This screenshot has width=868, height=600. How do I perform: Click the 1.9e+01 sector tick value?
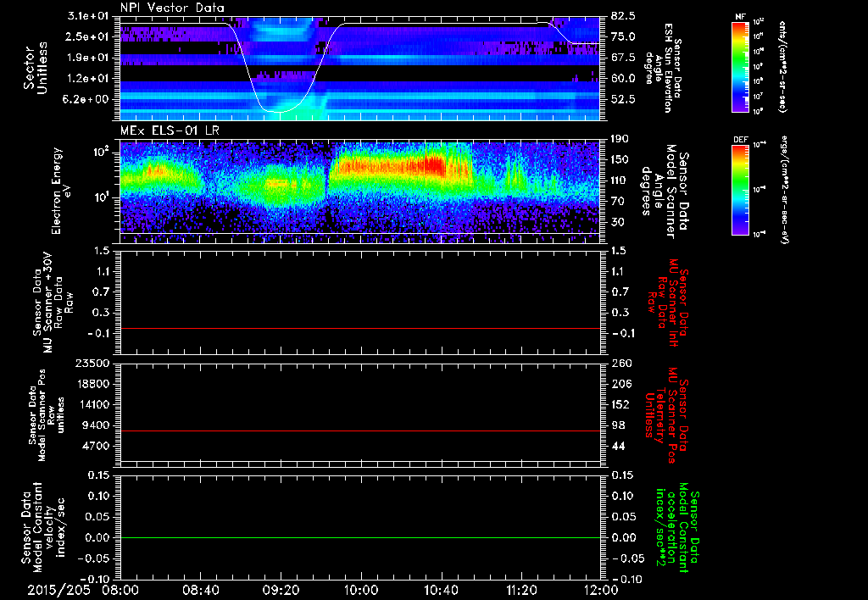click(x=87, y=58)
